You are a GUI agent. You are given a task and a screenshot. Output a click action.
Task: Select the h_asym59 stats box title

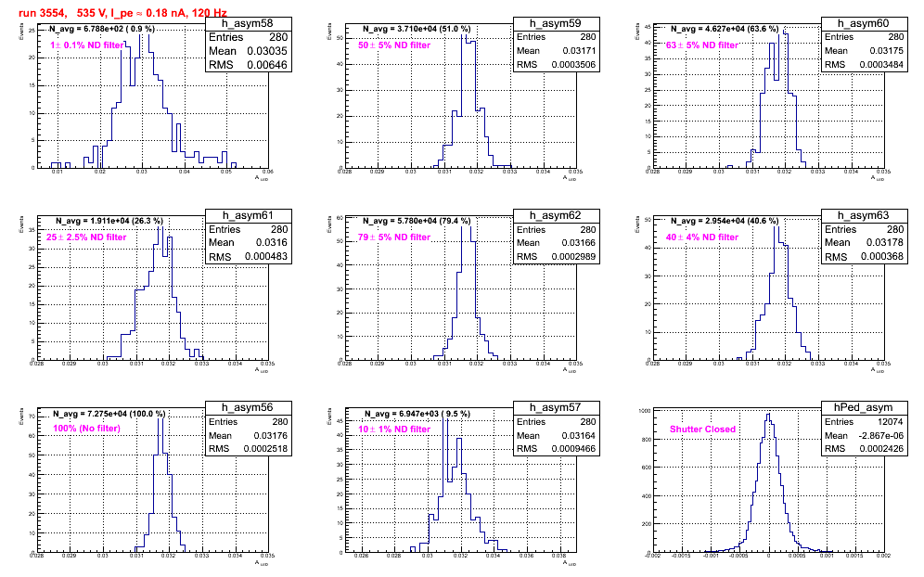[556, 23]
